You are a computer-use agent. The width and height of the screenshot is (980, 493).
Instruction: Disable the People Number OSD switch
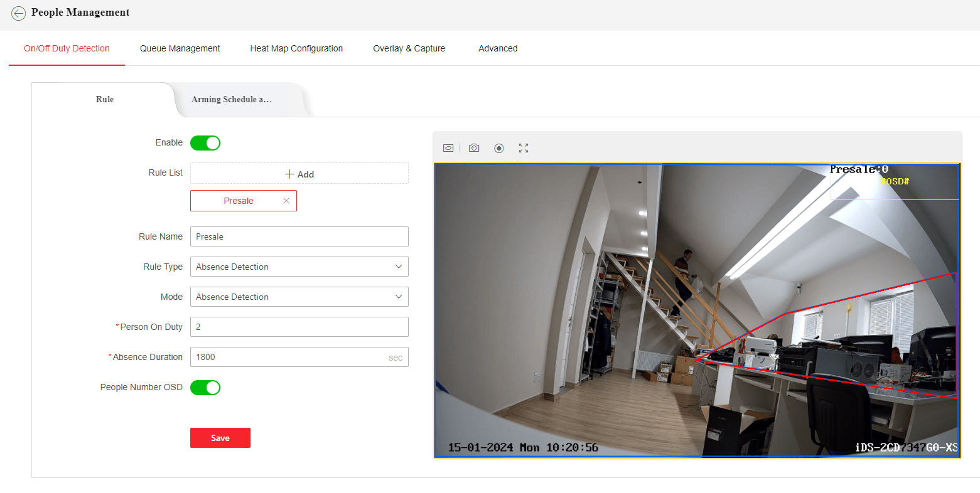click(205, 388)
